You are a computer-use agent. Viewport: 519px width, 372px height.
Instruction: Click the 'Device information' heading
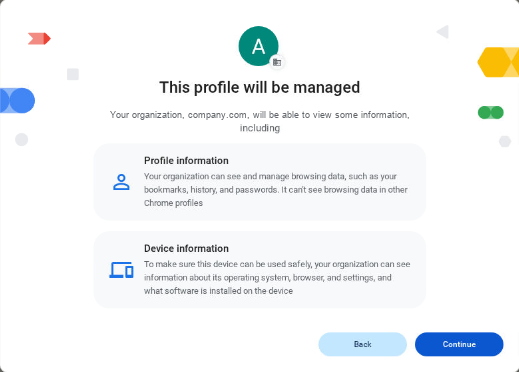click(186, 248)
